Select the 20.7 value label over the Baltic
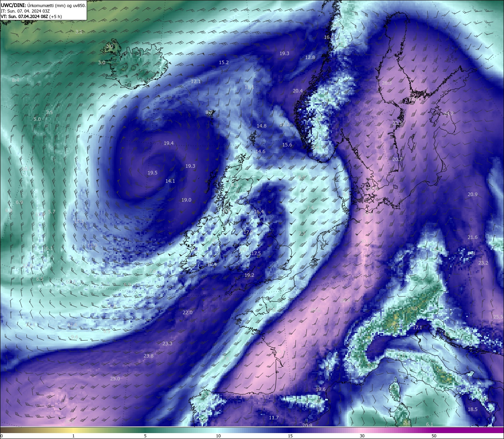The height and width of the screenshot is (439, 504). [x=397, y=159]
